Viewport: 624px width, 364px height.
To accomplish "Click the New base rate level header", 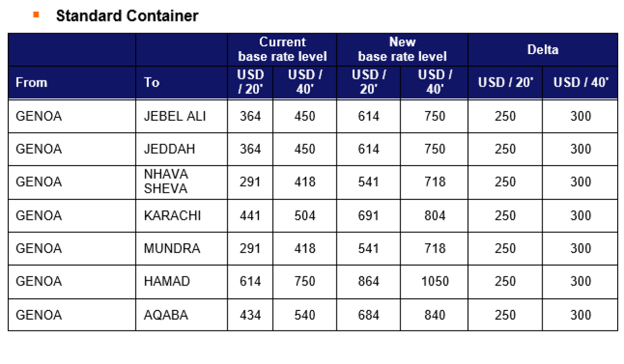I will point(402,49).
